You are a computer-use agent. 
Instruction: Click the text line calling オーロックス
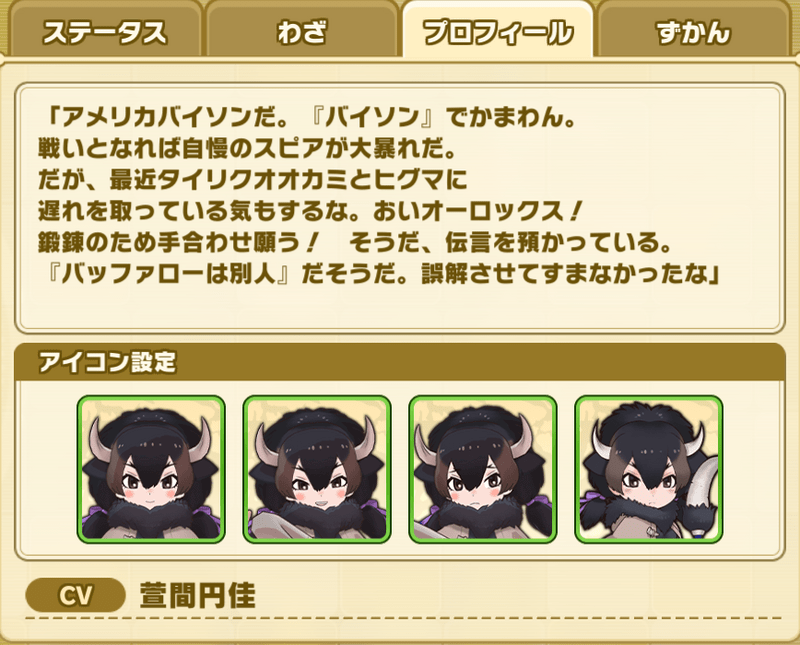[x=310, y=211]
